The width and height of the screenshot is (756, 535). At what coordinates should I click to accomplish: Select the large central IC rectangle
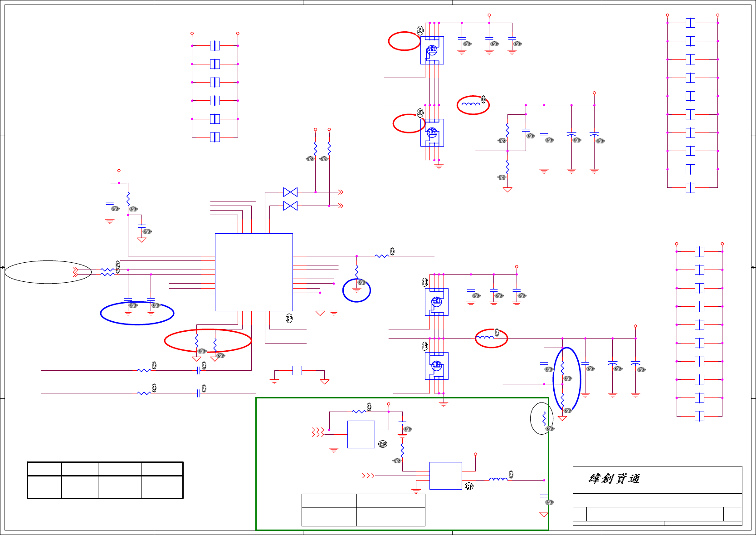pos(254,272)
